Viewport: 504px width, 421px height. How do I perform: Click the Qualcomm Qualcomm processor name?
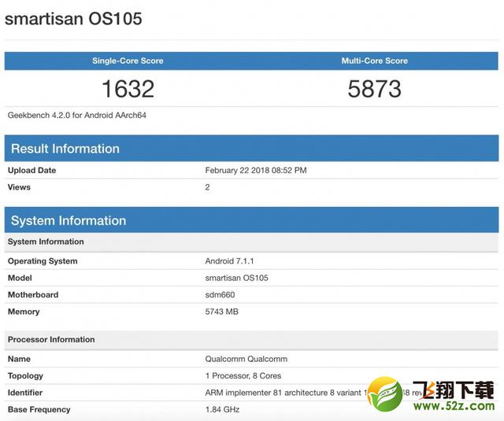click(x=244, y=359)
